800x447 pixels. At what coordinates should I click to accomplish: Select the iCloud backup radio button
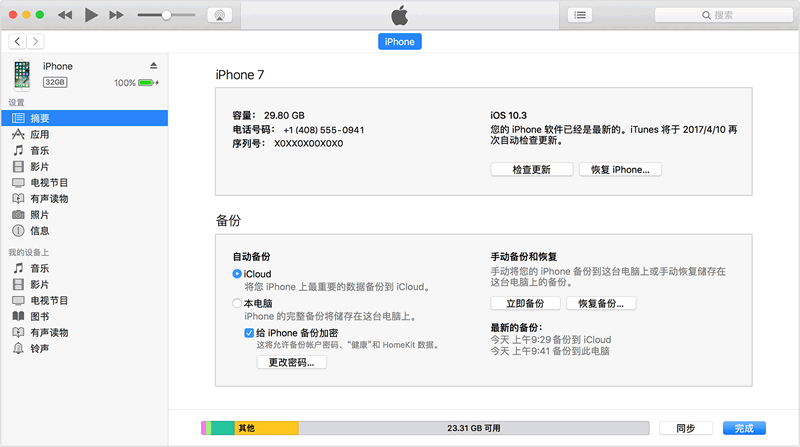pos(237,274)
